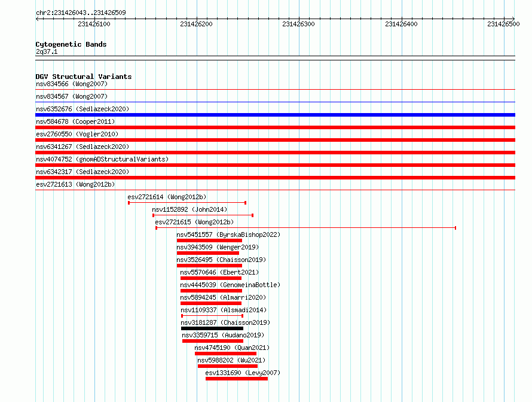The image size is (532, 402).
Task: Open esv2721614 (Wong2012b) label
Action: [167, 197]
